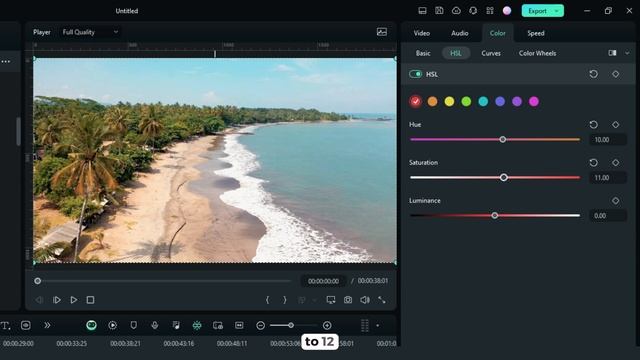Select the Basic color sub-tab
The width and height of the screenshot is (640, 360).
(x=423, y=53)
